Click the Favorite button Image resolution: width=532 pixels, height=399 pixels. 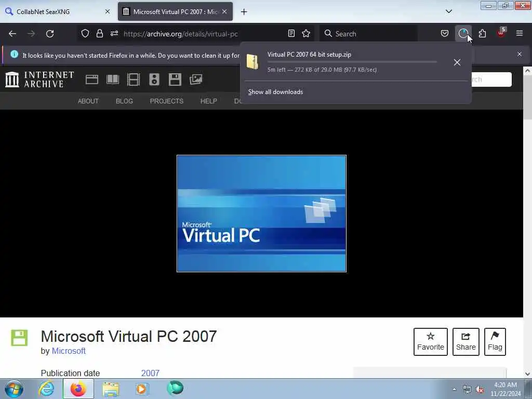[431, 342]
